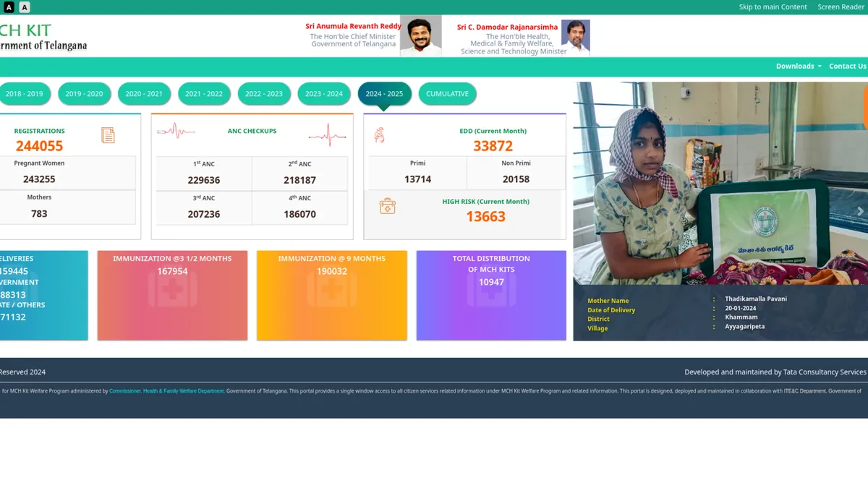Select the 2022 - 2023 year tab
This screenshot has width=868, height=488.
pos(264,94)
